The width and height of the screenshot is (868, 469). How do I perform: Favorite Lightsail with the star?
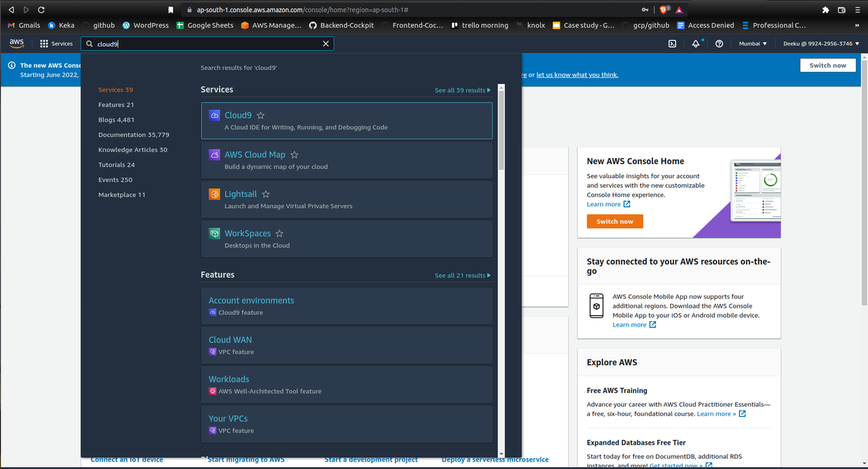(x=266, y=194)
